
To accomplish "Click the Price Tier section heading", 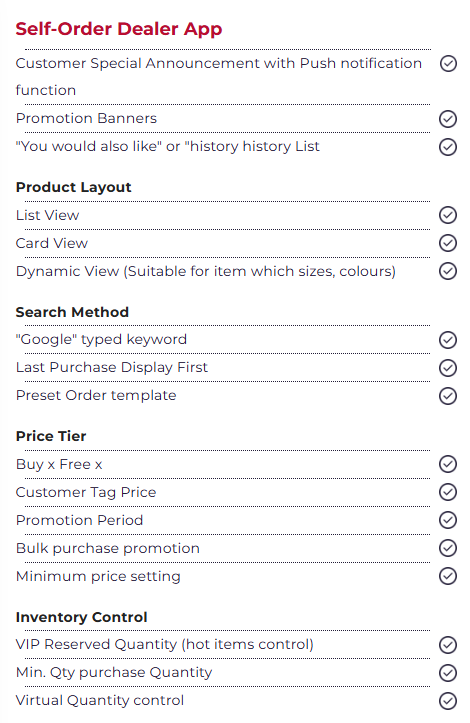I will tap(51, 436).
